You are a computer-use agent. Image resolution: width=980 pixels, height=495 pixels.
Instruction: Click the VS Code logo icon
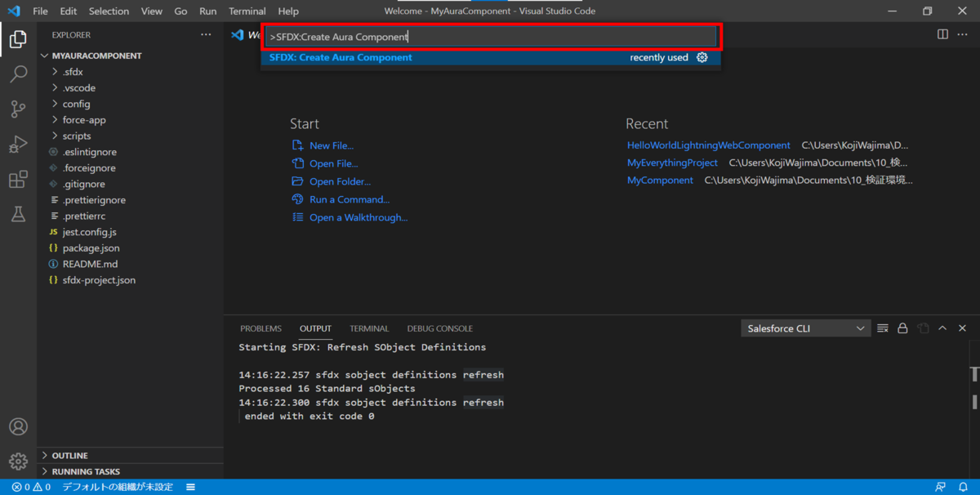(x=13, y=11)
